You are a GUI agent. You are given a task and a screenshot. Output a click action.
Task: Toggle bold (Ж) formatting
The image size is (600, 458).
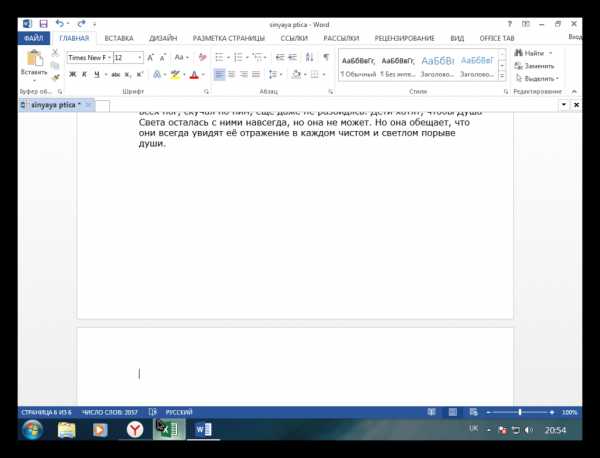(72, 74)
